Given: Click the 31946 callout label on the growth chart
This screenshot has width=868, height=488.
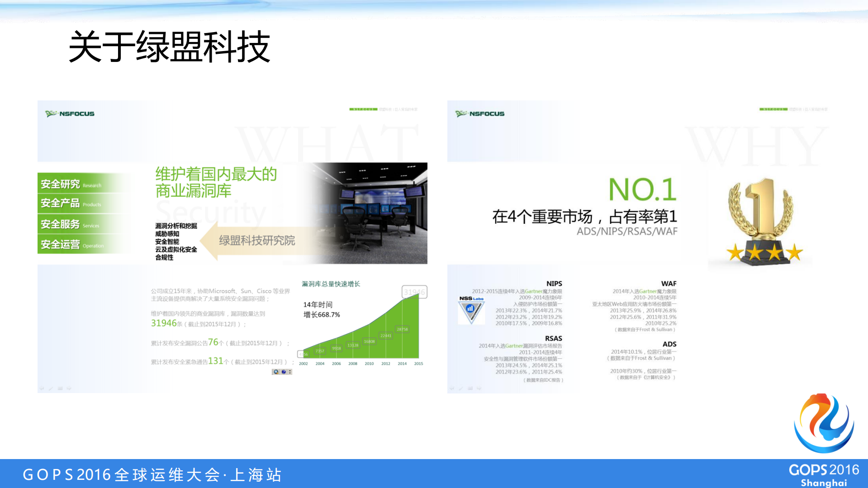Looking at the screenshot, I should pyautogui.click(x=415, y=292).
